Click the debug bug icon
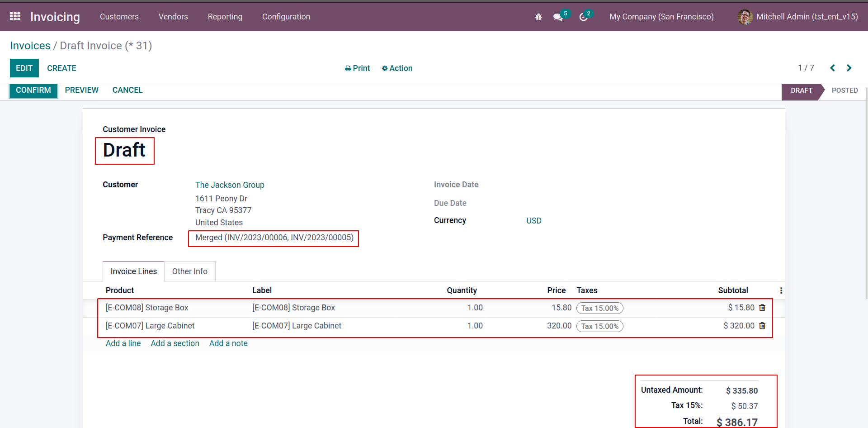Screen dimensions: 868x428 [538, 17]
